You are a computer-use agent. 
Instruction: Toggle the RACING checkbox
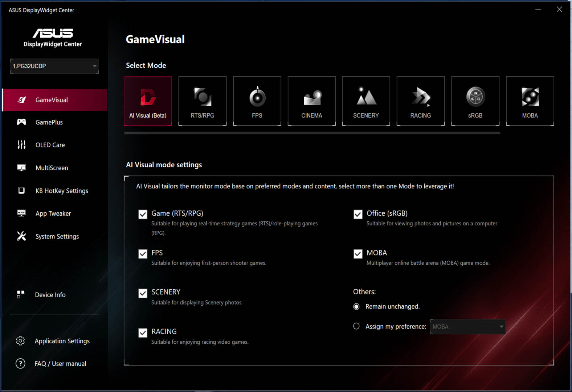[143, 333]
